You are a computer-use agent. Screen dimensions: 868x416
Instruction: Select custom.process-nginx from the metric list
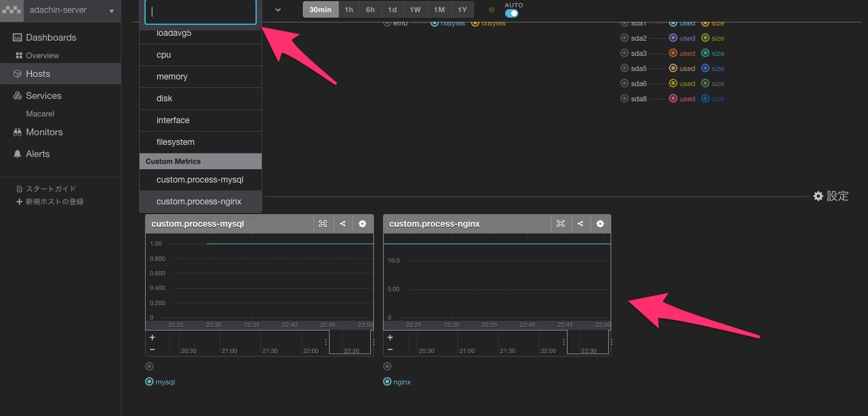point(199,201)
